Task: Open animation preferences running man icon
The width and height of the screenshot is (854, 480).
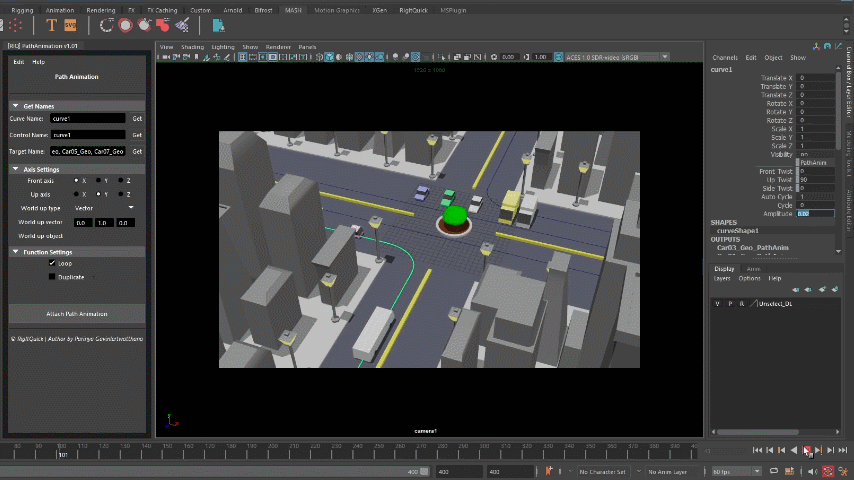Action: 844,471
